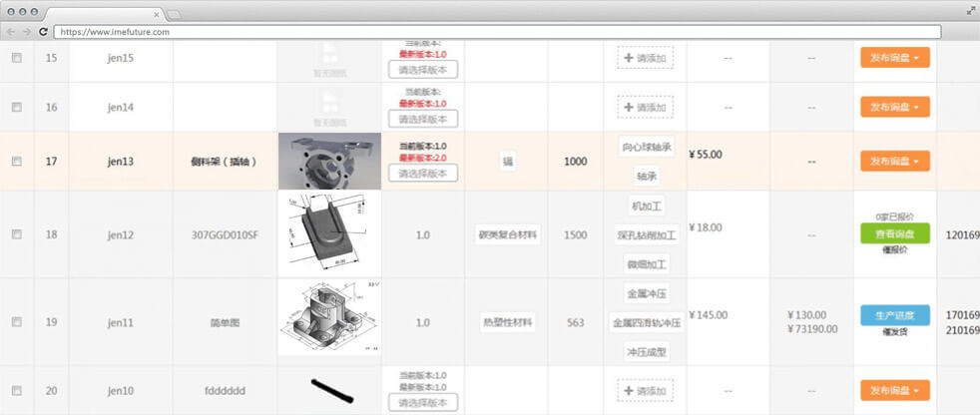Check the box beside row 19 jen11
The width and height of the screenshot is (980, 415).
click(x=17, y=322)
